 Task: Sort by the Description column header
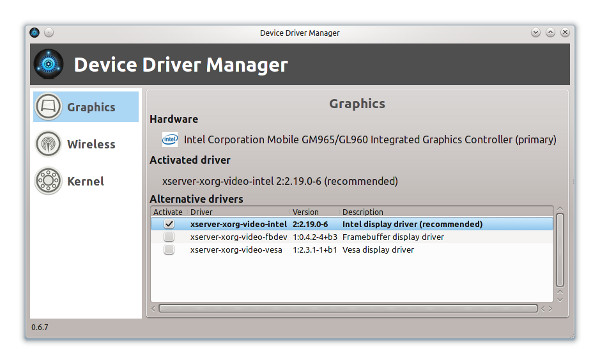(x=363, y=212)
